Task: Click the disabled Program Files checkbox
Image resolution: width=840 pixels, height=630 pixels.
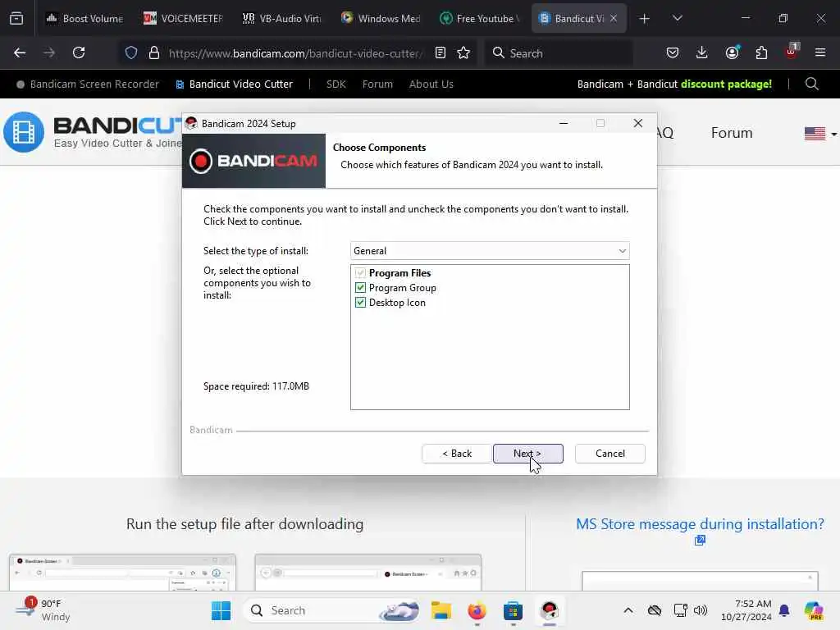Action: pyautogui.click(x=360, y=272)
